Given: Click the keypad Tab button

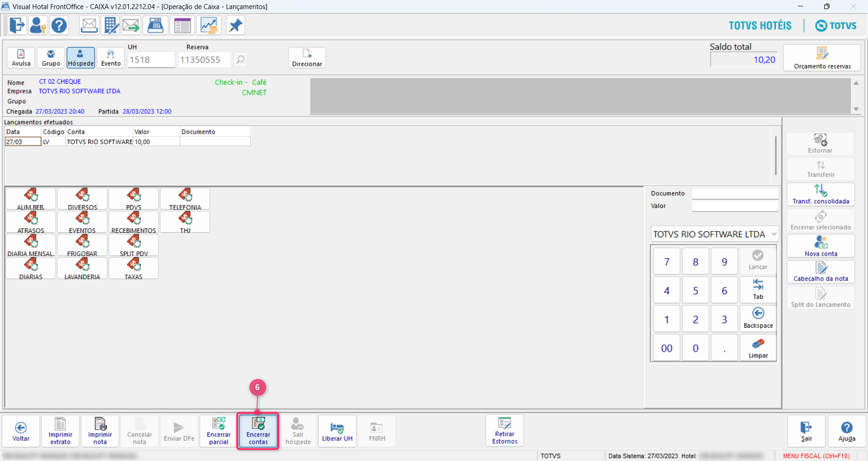Looking at the screenshot, I should pos(758,290).
